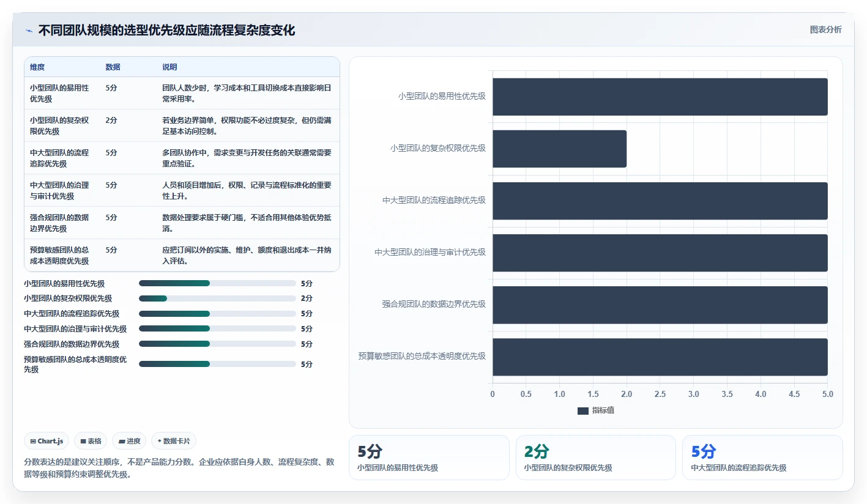Click the 图表分析 label
Viewport: 867px width, 504px height.
[x=825, y=29]
